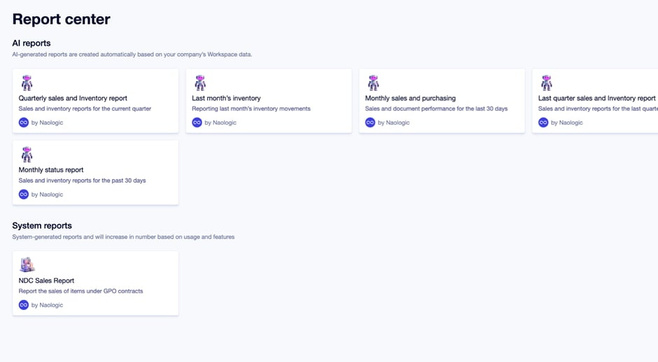Open the Monthly status report title
This screenshot has height=362, width=658.
tap(51, 170)
